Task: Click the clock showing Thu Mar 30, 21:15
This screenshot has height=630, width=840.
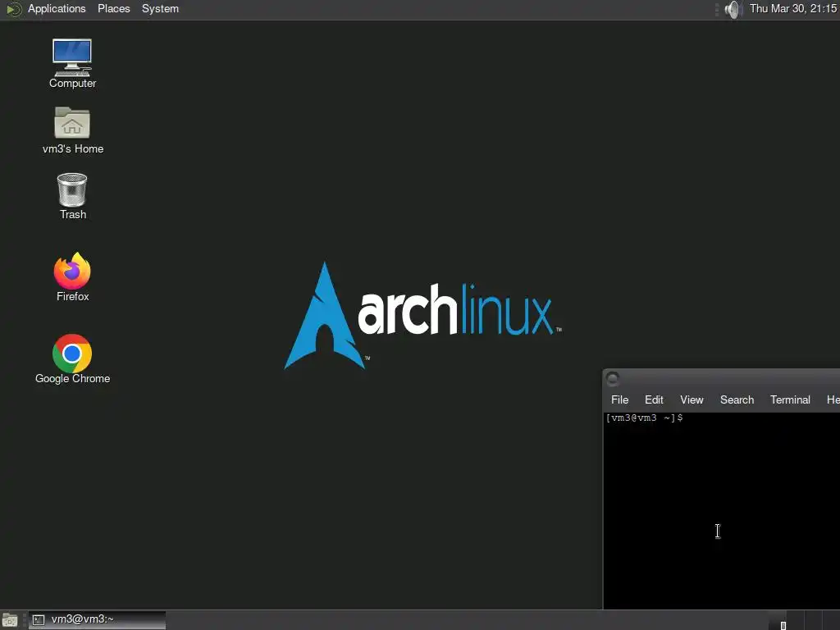Action: click(x=793, y=8)
